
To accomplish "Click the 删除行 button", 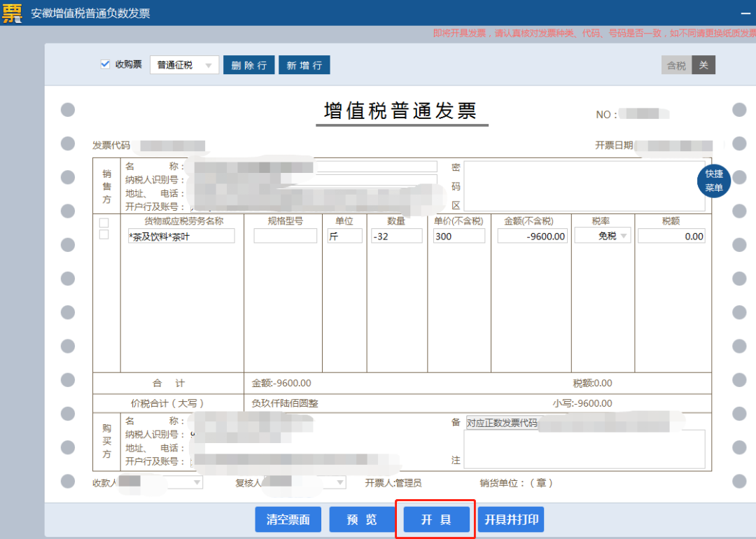I will pos(248,65).
